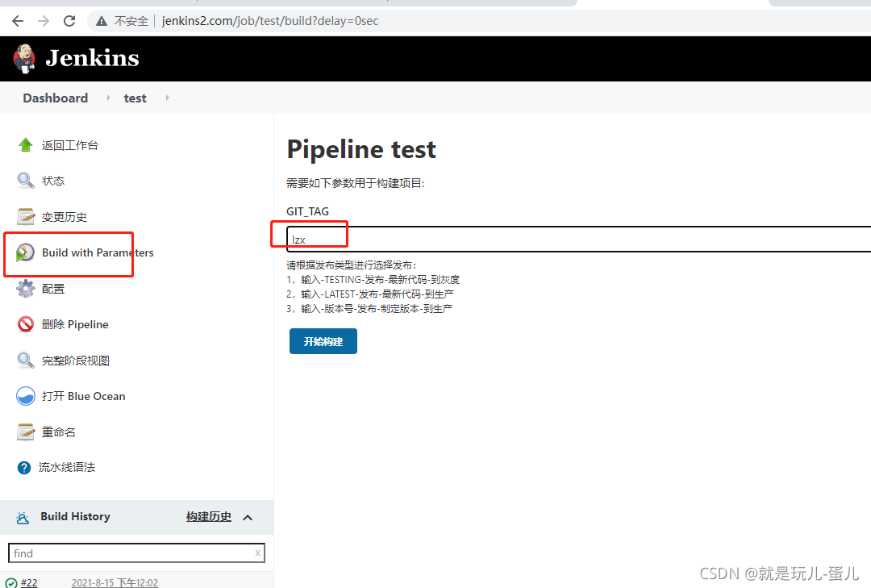Click the GIT_TAG parameter label
The height and width of the screenshot is (588, 871).
coord(308,212)
